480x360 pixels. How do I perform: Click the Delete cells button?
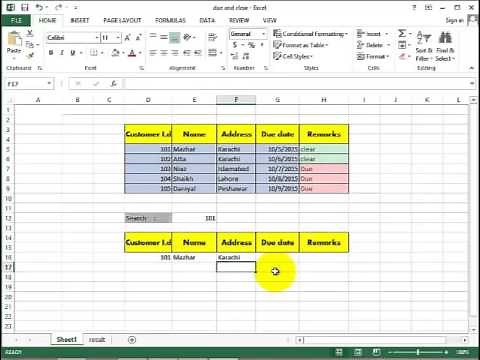click(x=370, y=45)
